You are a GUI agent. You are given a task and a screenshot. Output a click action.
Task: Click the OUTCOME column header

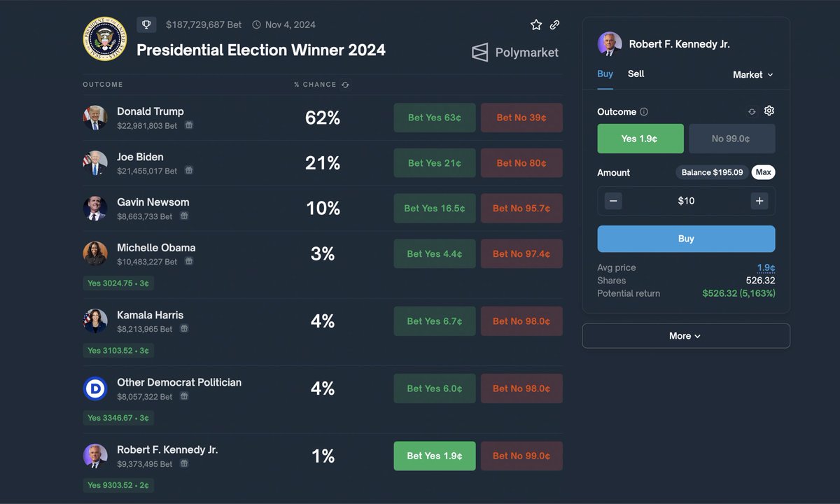103,85
